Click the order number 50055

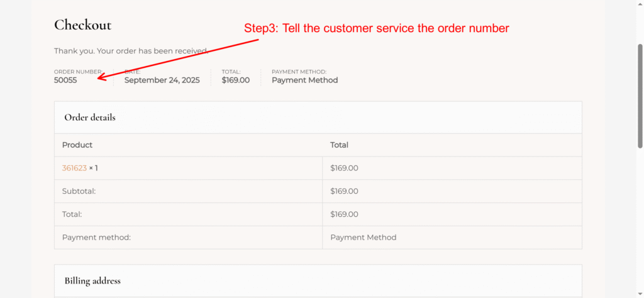coord(65,80)
